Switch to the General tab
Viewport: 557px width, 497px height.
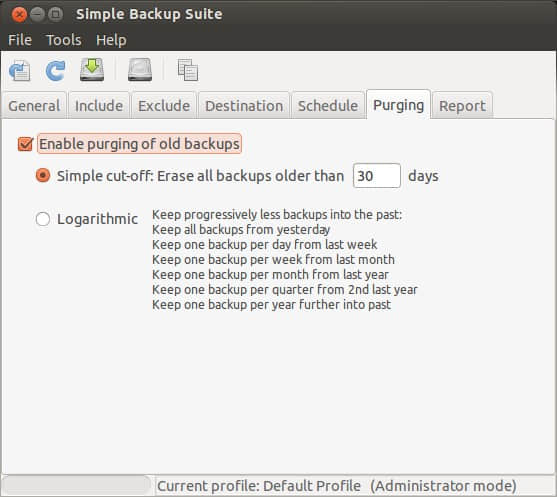tap(34, 106)
